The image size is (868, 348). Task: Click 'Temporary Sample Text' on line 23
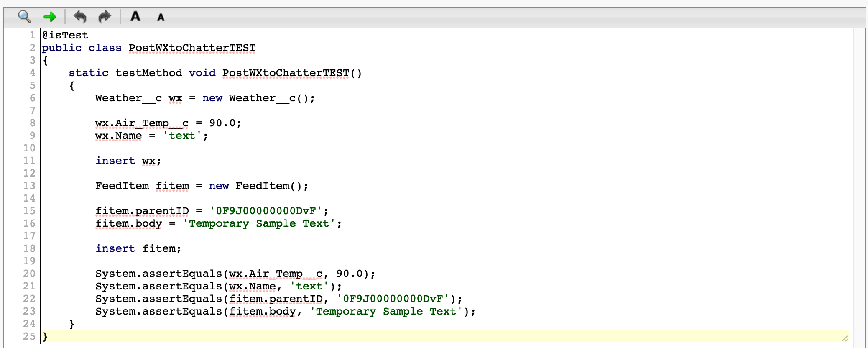[x=386, y=312]
